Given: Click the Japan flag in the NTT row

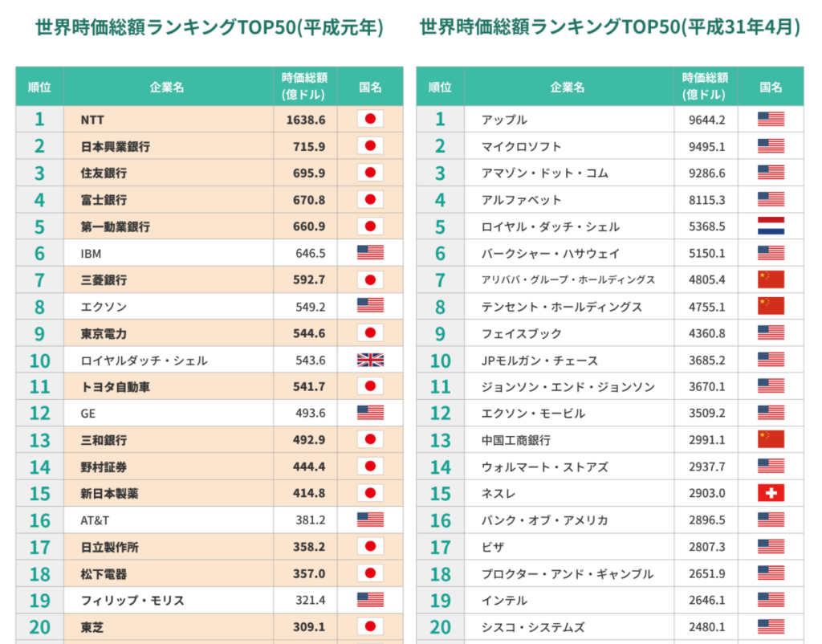Looking at the screenshot, I should coord(370,119).
